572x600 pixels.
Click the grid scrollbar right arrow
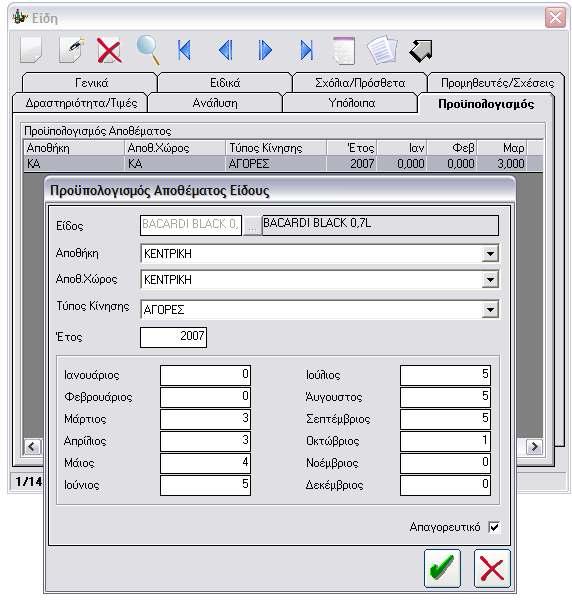pos(534,447)
